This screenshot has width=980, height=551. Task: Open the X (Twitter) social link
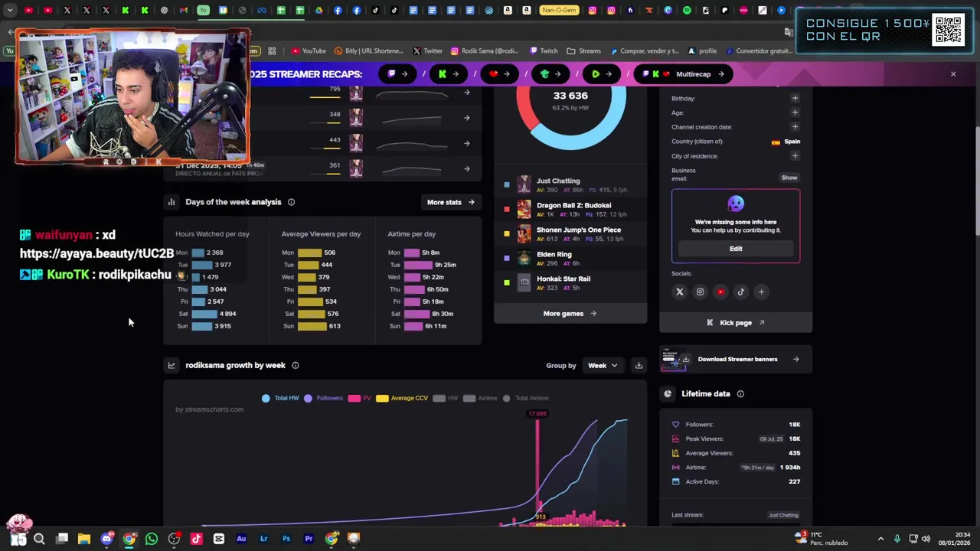pos(680,292)
